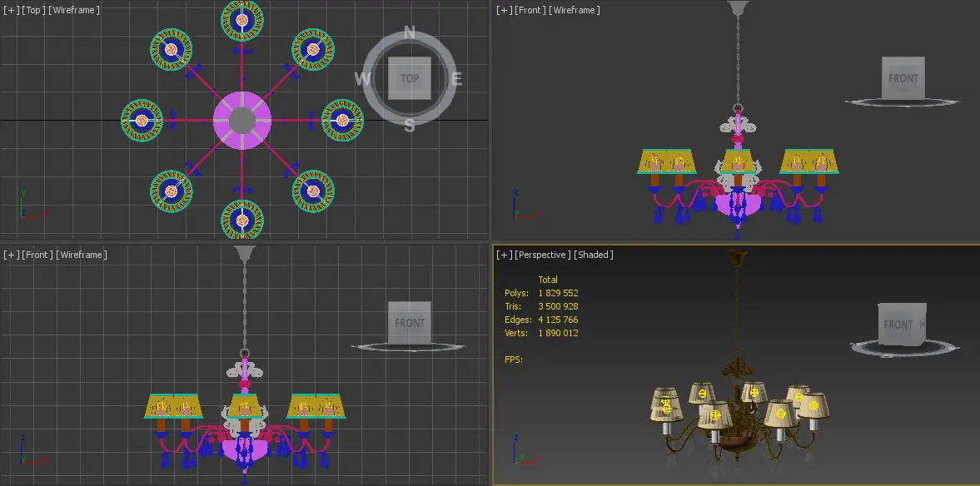Click the Edges value 4 125 766

[x=558, y=320]
